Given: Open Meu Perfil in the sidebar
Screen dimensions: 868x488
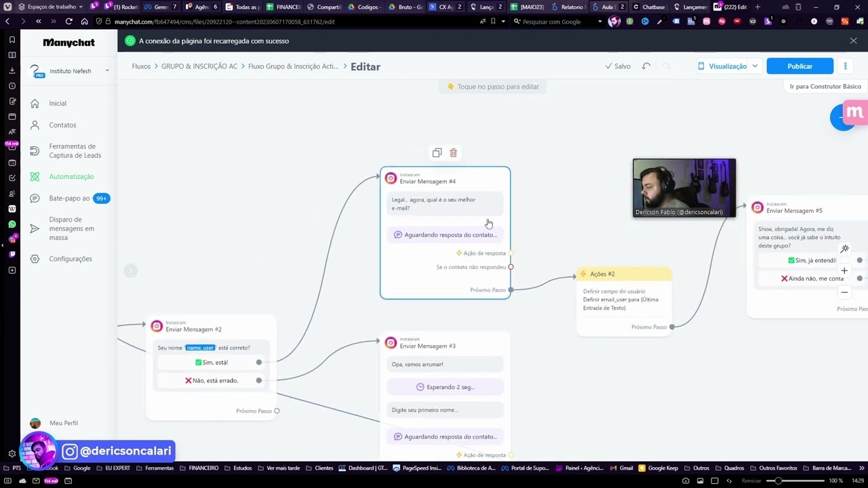Looking at the screenshot, I should click(63, 423).
